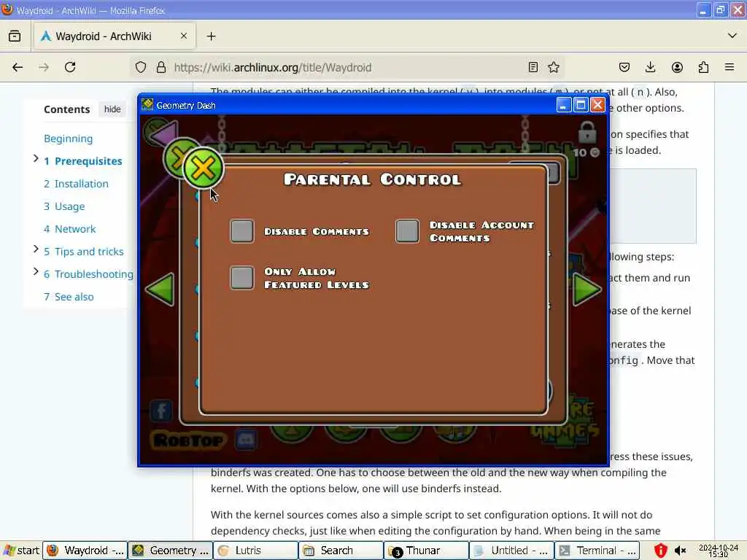Reload the Firefox page
Viewport: 747px width, 560px height.
(x=70, y=67)
